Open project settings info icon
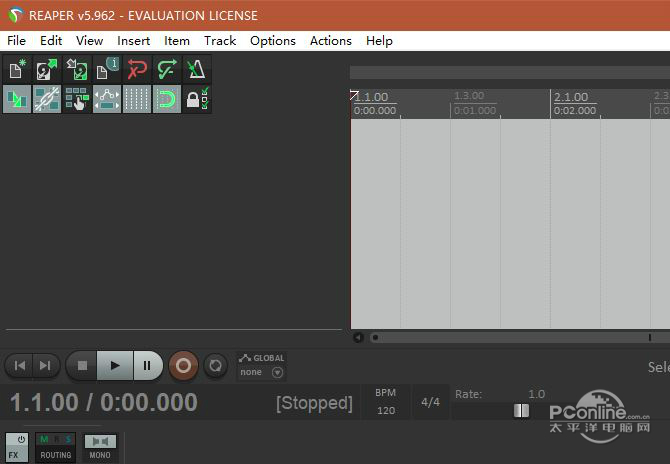670x464 pixels. 107,69
